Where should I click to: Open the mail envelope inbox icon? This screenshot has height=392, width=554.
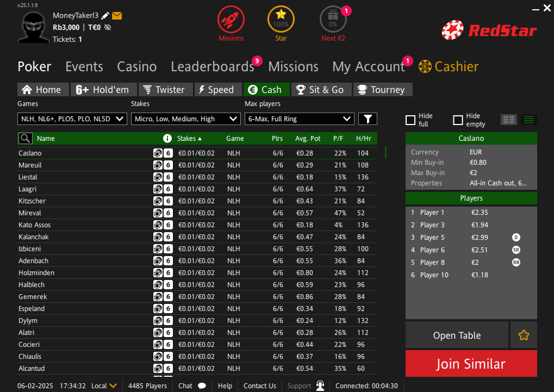pos(117,16)
